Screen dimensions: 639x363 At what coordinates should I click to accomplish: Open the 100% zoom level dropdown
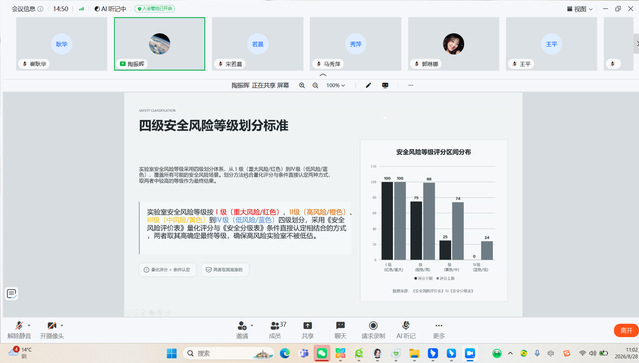tap(336, 86)
